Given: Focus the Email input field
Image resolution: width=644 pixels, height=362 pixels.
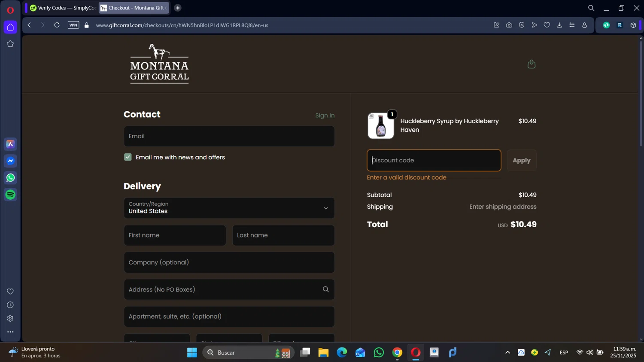Looking at the screenshot, I should [229, 136].
